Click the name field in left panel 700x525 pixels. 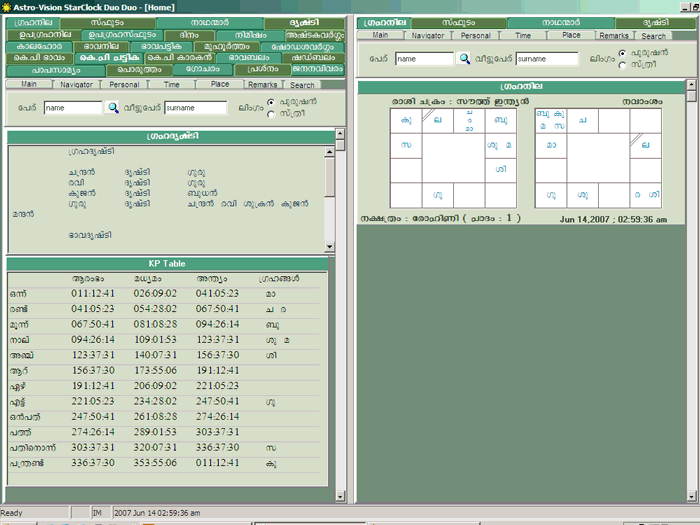tap(73, 108)
